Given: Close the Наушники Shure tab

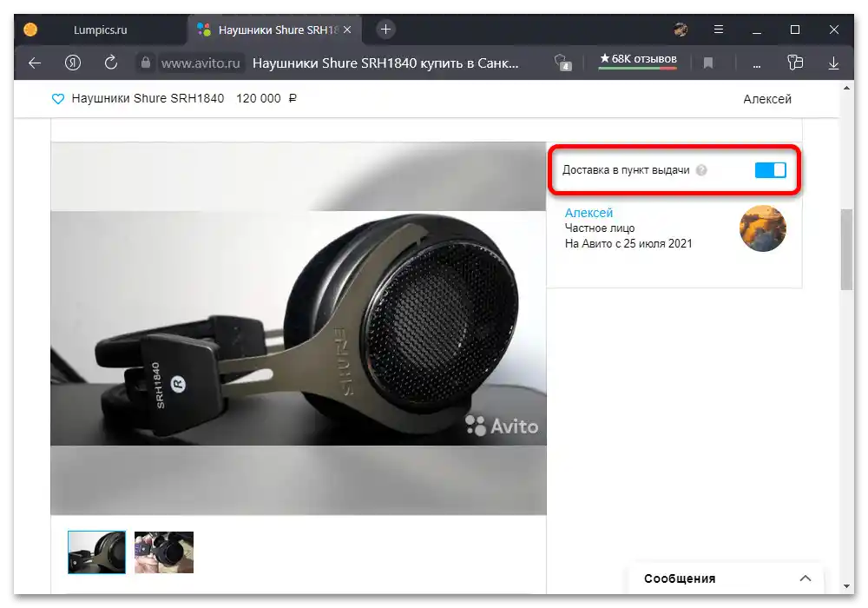Looking at the screenshot, I should pos(347,30).
